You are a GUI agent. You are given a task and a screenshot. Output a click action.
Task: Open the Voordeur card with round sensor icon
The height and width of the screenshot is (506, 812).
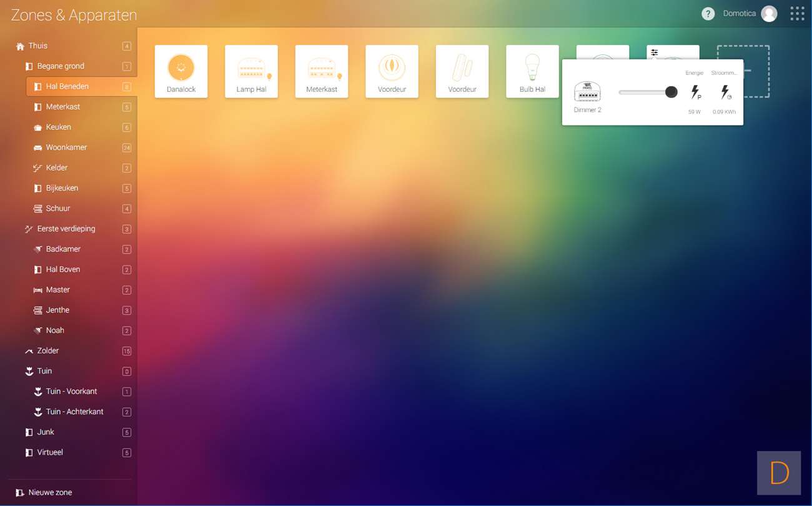tap(392, 71)
